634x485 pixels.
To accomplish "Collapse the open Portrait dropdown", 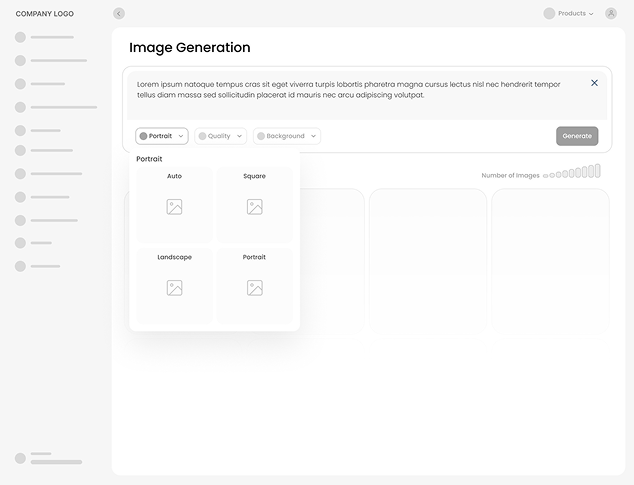I will pyautogui.click(x=162, y=136).
